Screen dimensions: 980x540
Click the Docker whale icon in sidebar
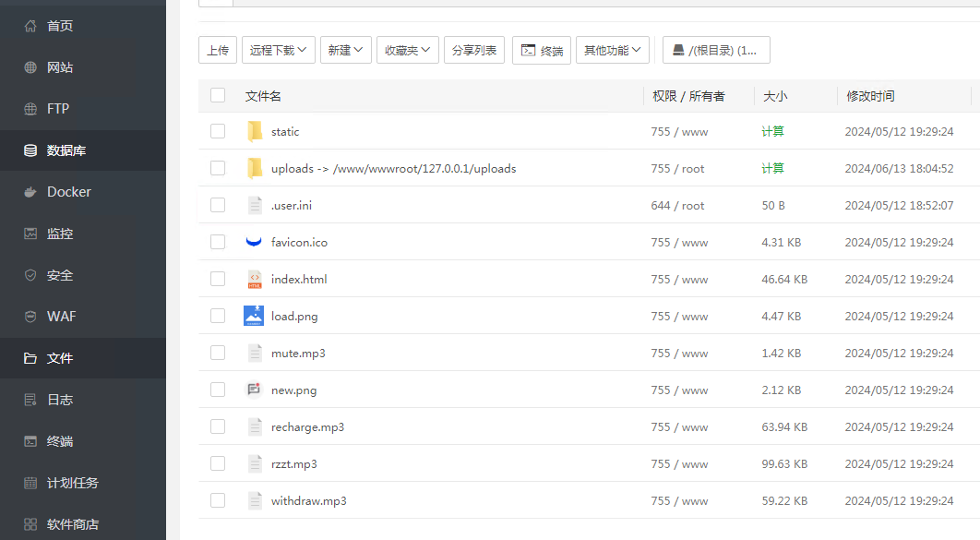tap(30, 192)
